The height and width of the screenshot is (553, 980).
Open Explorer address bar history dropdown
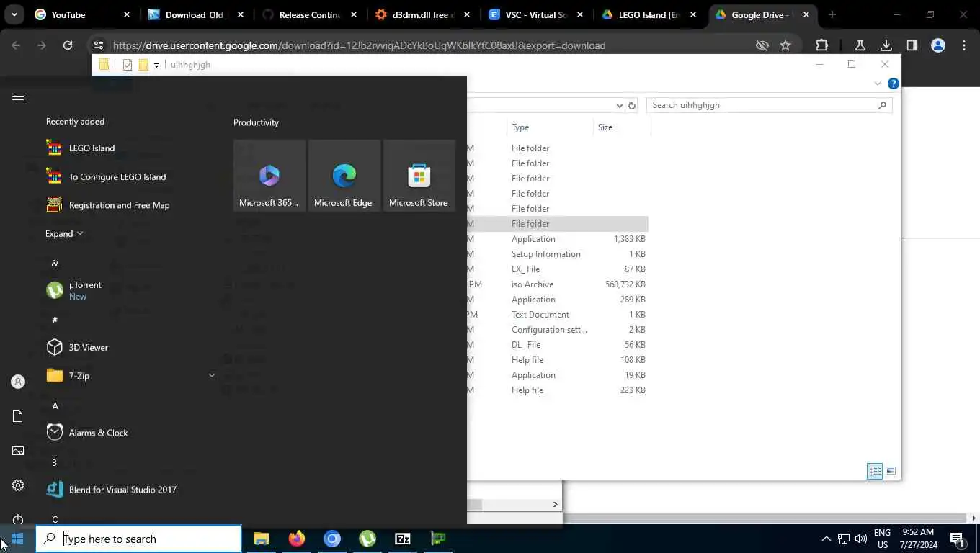pyautogui.click(x=619, y=105)
